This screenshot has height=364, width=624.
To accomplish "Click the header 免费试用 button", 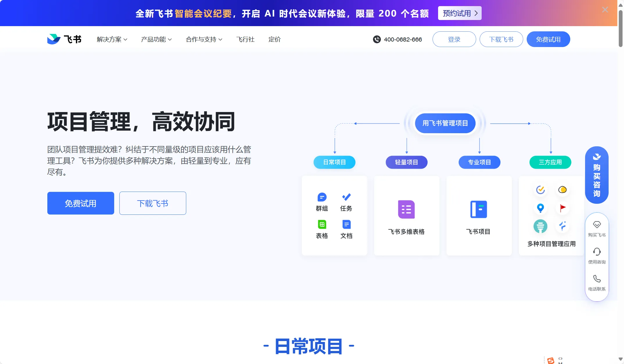I will coord(548,39).
